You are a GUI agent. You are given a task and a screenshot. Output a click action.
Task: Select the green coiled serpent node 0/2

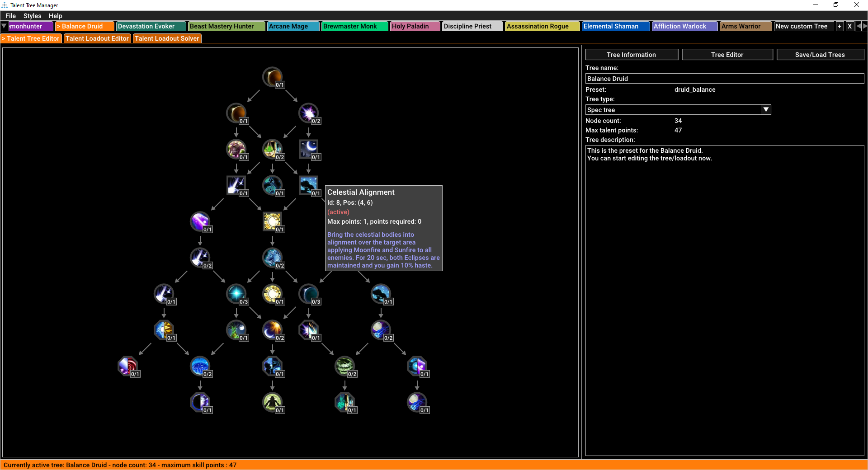tap(345, 366)
